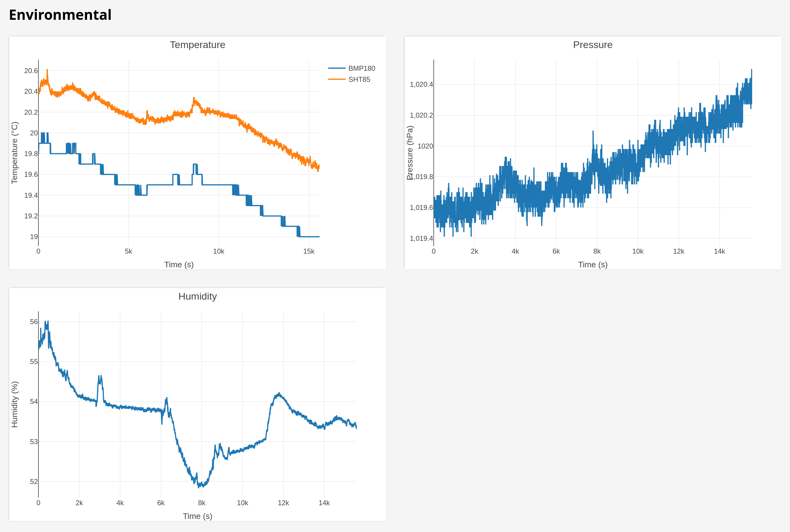This screenshot has height=532, width=790.
Task: Click the 15k tick on Temperature x-axis
Action: [309, 251]
